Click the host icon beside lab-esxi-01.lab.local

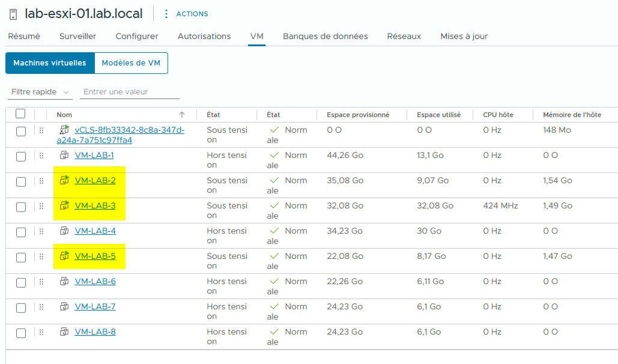(x=13, y=13)
